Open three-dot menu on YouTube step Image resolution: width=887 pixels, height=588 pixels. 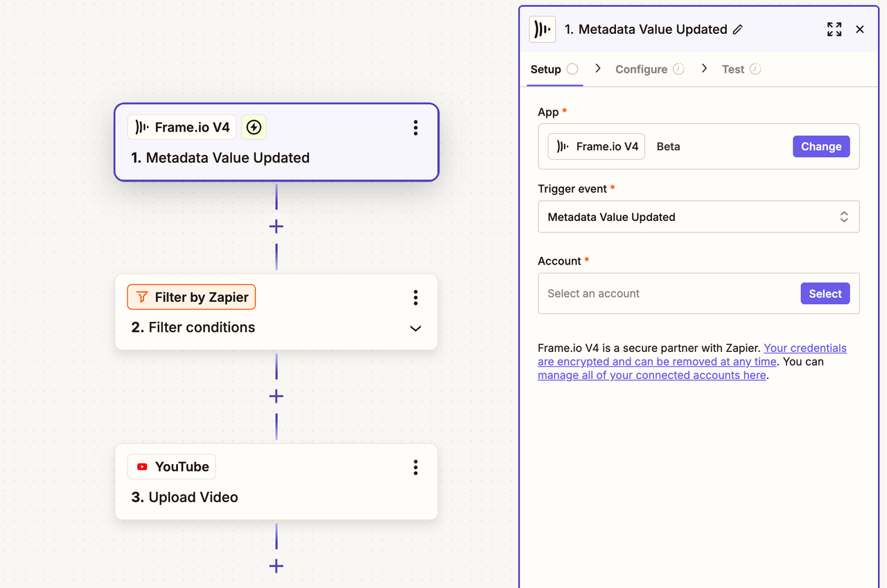point(415,467)
